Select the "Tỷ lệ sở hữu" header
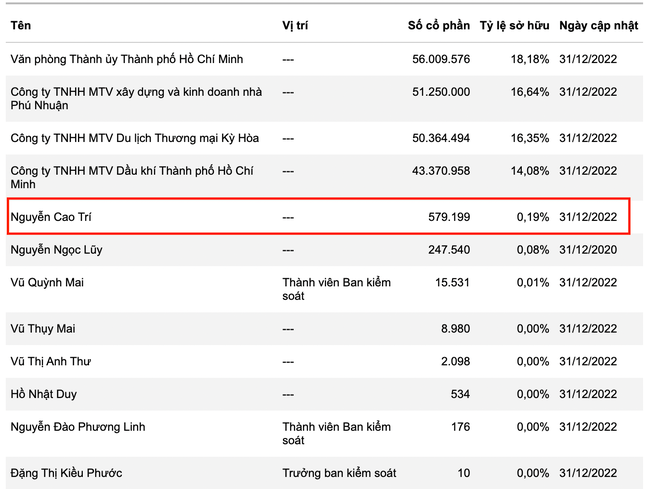The height and width of the screenshot is (489, 645). 513,24
